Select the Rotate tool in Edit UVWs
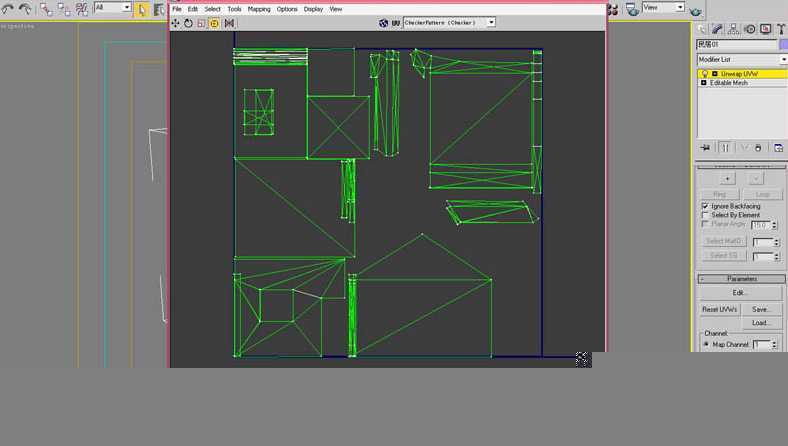The height and width of the screenshot is (446, 788). [188, 23]
